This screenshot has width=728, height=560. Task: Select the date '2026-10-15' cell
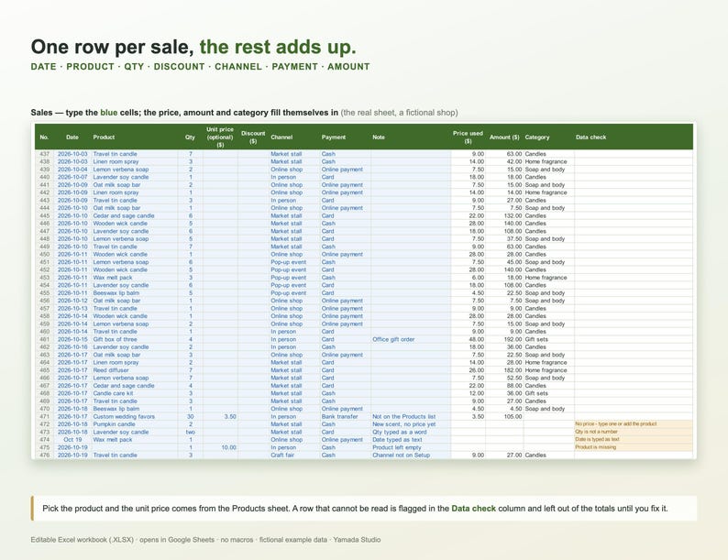pyautogui.click(x=72, y=339)
